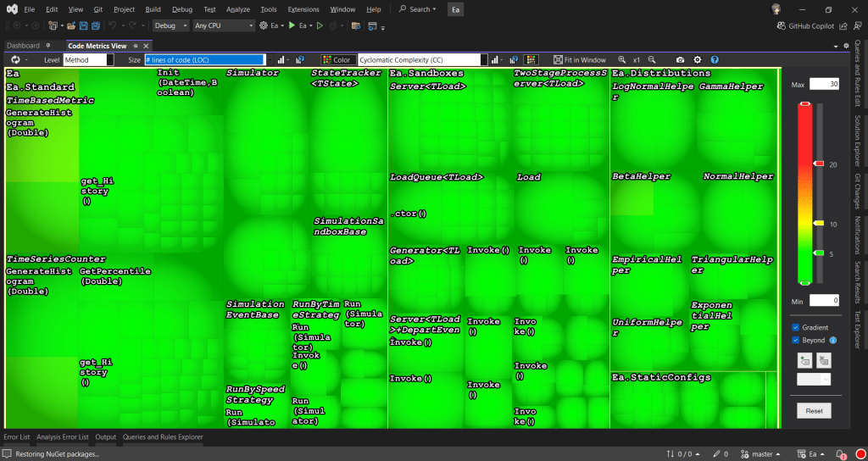Open treemap settings gear icon
The width and height of the screenshot is (868, 461).
click(698, 60)
